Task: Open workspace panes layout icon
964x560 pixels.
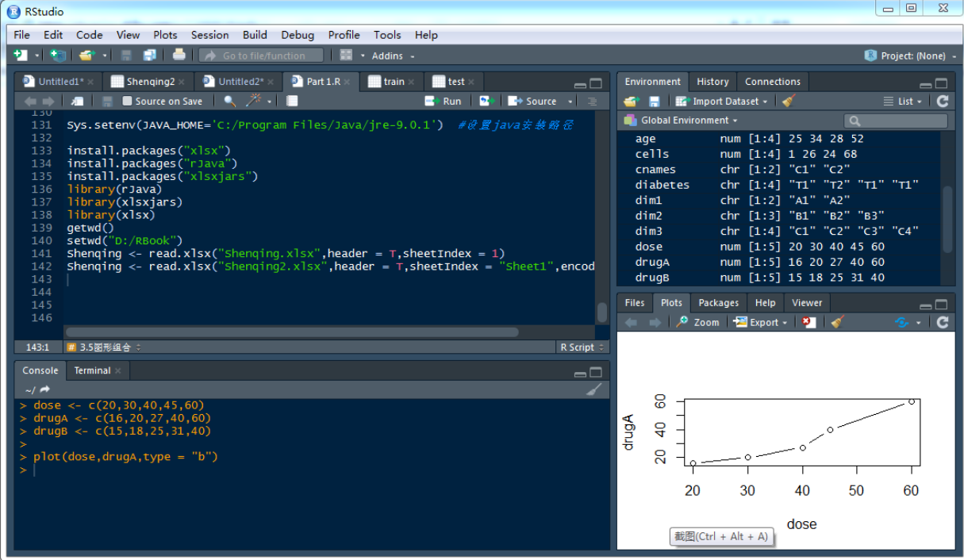Action: [x=346, y=55]
